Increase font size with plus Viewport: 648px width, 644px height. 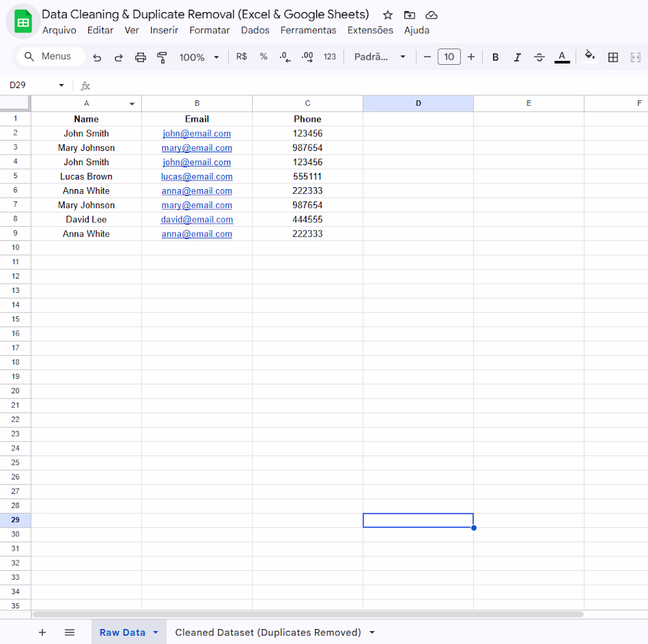click(470, 56)
